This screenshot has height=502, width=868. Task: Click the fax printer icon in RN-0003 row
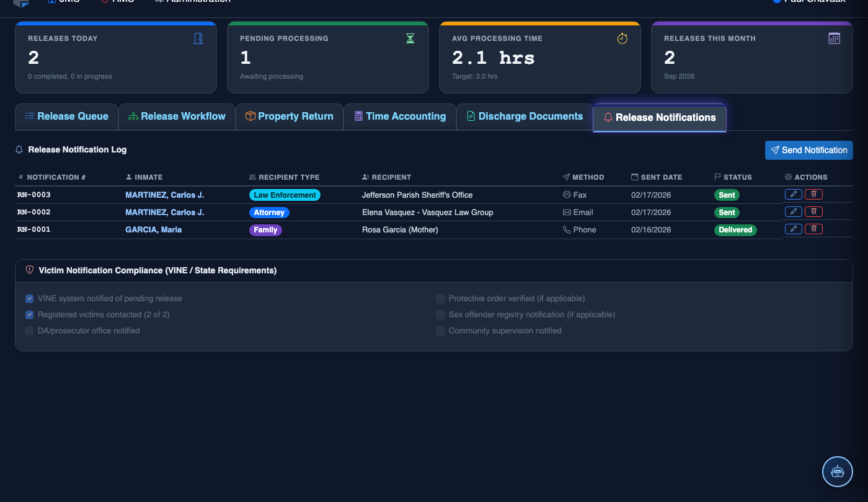[x=567, y=195]
